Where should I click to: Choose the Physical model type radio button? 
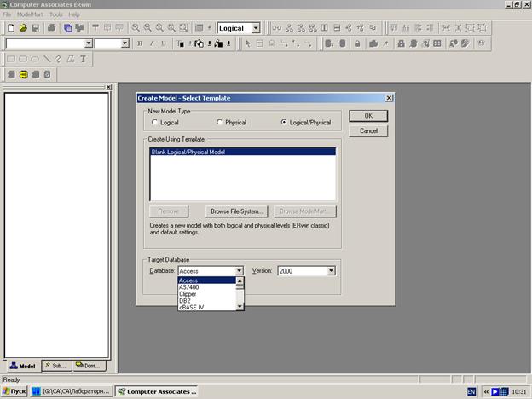point(219,122)
